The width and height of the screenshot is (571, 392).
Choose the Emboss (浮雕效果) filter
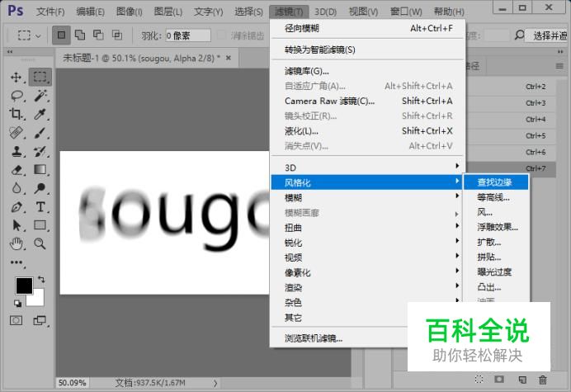coord(496,227)
